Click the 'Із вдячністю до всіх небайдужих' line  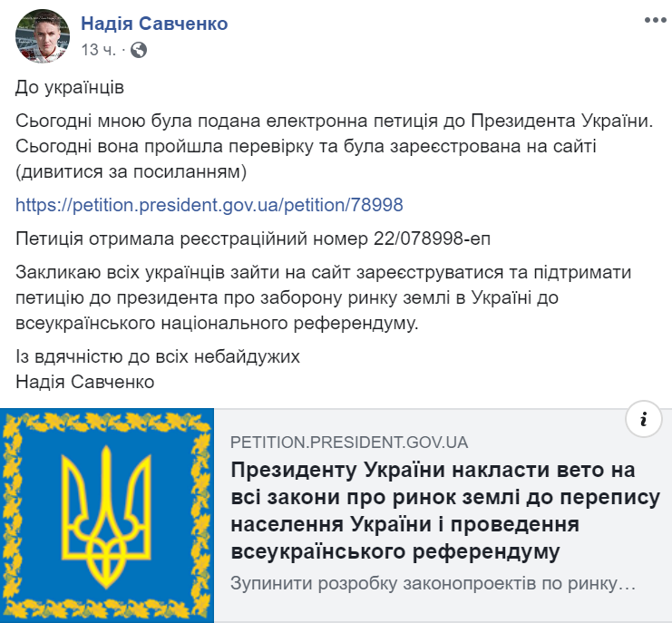[158, 356]
